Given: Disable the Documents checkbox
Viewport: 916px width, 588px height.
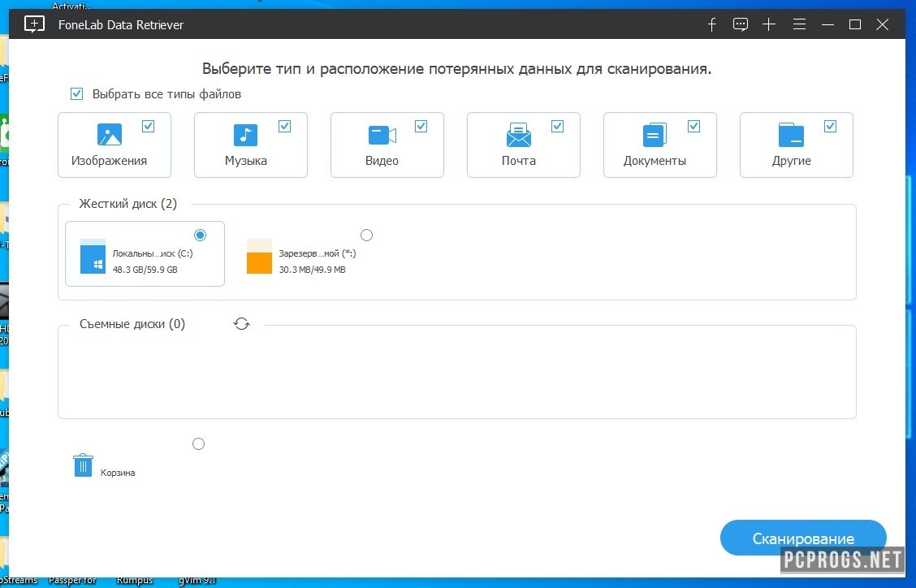Looking at the screenshot, I should coord(693,126).
